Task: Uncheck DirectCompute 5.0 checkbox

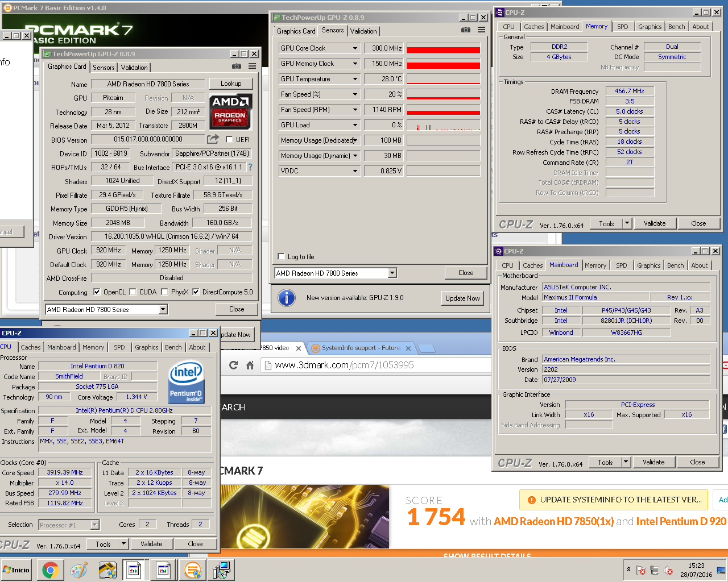Action: (196, 292)
